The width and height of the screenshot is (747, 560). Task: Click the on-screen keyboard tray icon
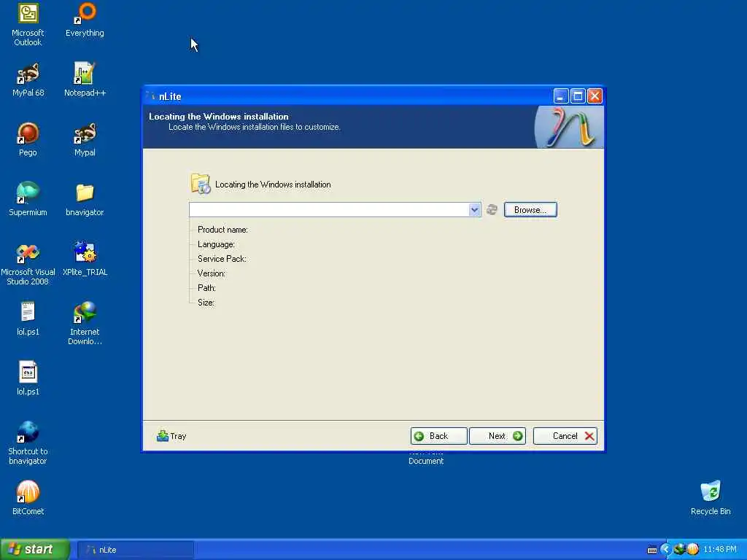[652, 550]
